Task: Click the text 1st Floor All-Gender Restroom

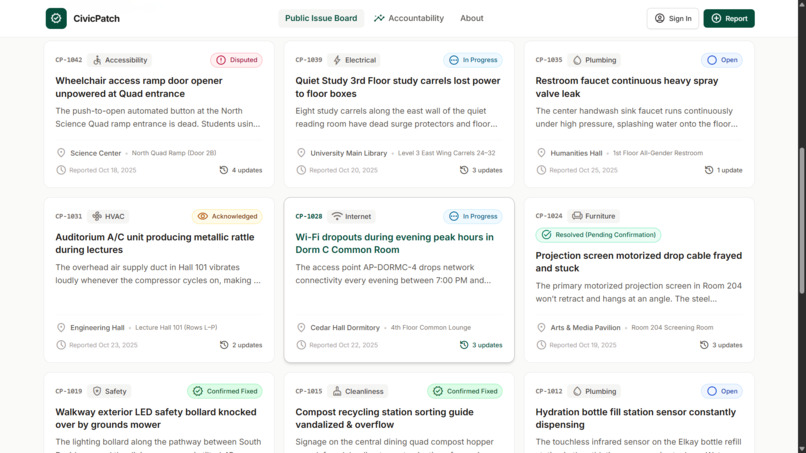Action: pos(657,153)
